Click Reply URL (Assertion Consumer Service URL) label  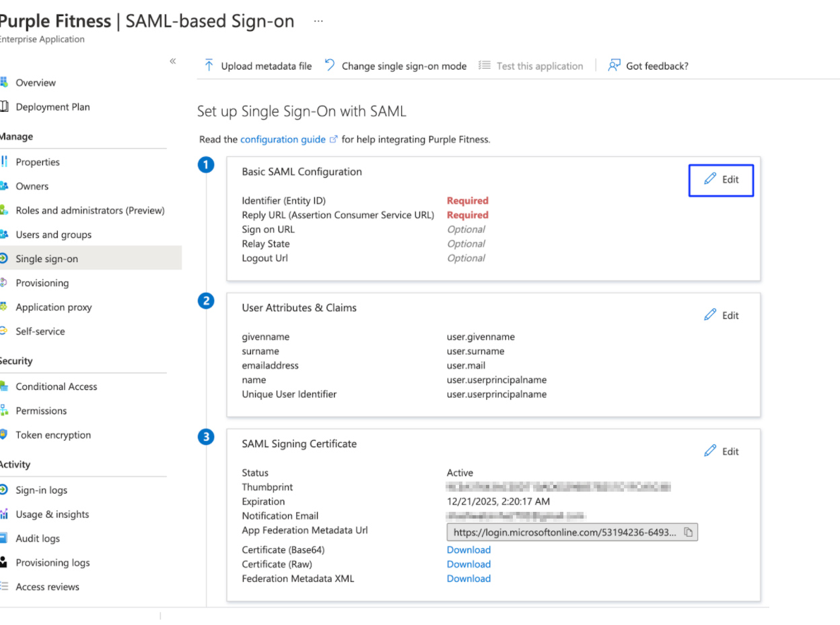click(338, 215)
